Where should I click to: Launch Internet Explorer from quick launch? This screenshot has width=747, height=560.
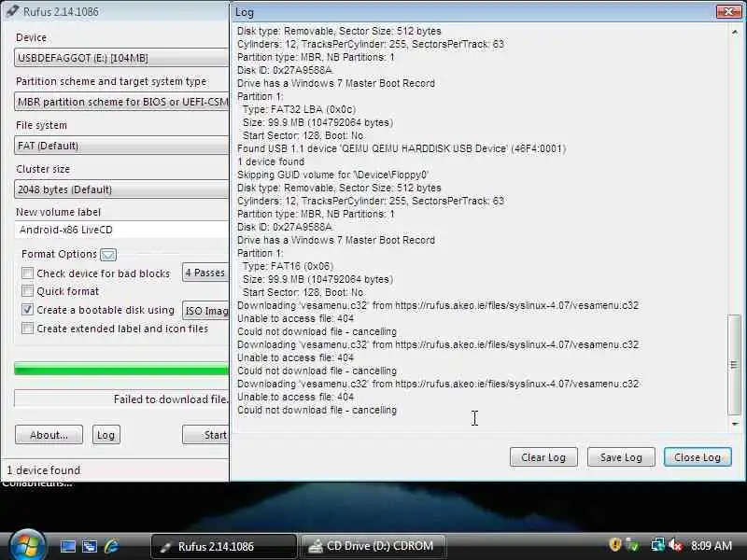coord(111,546)
